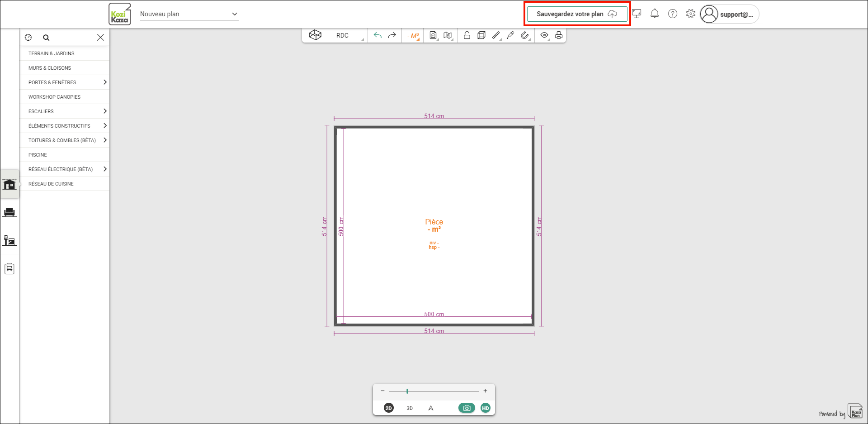
Task: Open the Nouveau plan dropdown
Action: pos(189,14)
